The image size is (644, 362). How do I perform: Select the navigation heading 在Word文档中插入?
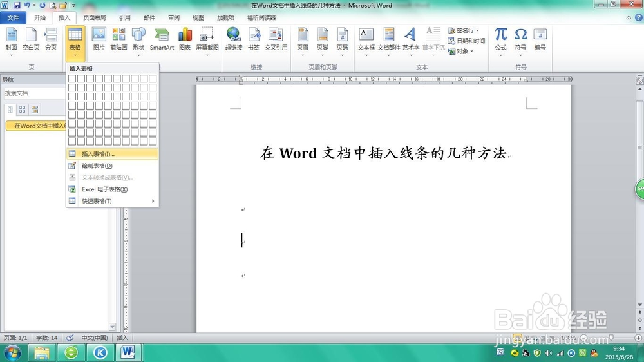pos(36,126)
